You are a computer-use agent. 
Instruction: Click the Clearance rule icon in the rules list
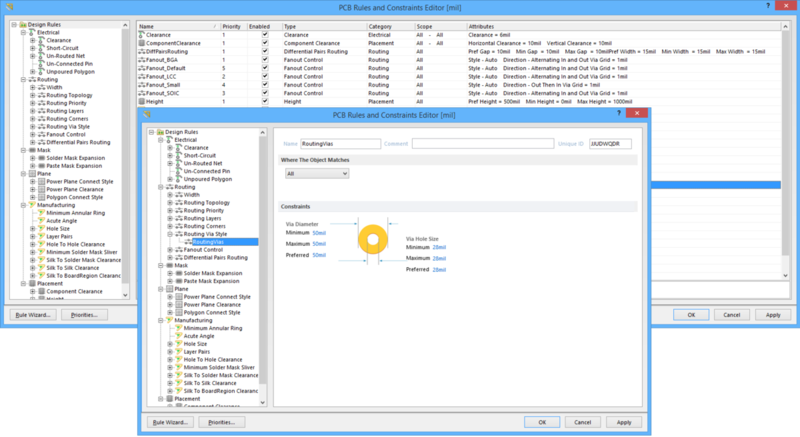click(140, 35)
